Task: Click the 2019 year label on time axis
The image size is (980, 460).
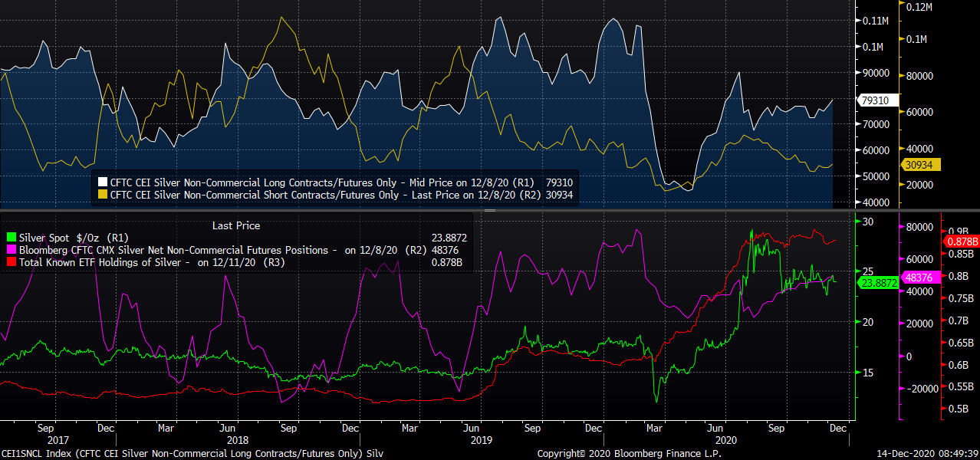Action: tap(481, 440)
